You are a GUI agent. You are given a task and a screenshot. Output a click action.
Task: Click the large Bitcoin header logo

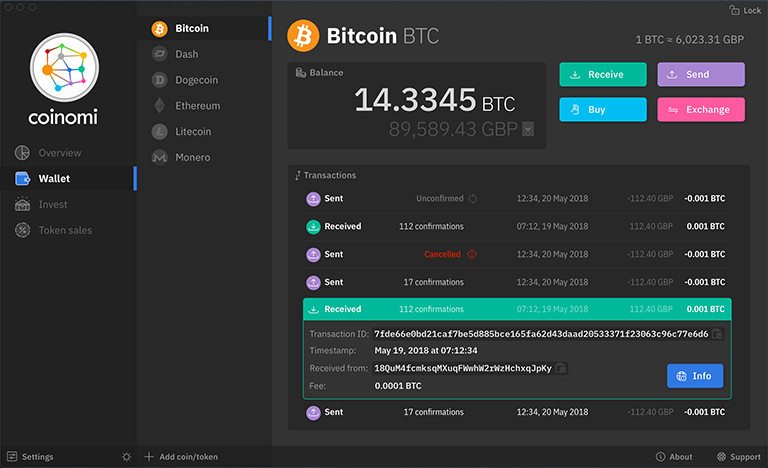click(x=303, y=36)
